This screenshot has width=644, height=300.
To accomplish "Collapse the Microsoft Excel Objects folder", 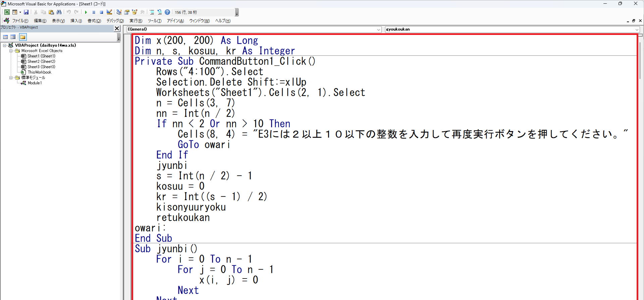I will click(x=11, y=51).
